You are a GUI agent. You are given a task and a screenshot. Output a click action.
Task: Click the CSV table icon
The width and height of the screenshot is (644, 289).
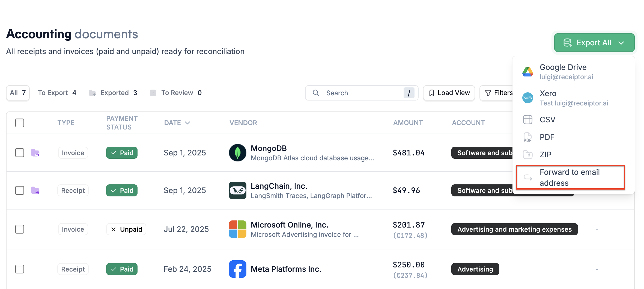point(527,120)
